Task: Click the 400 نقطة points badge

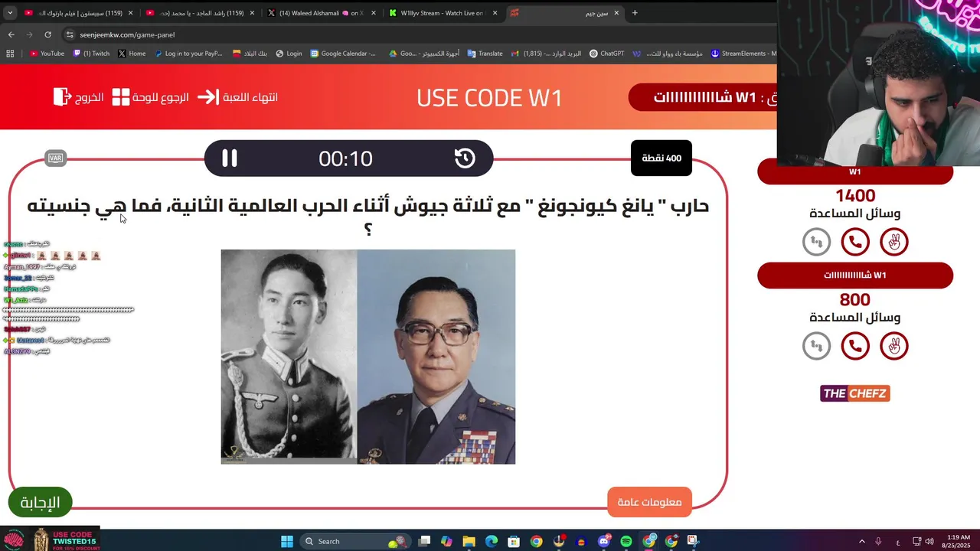Action: [661, 158]
